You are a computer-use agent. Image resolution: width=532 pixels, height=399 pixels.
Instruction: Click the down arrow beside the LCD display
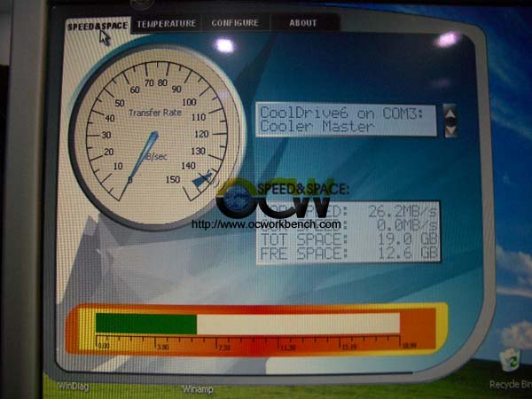click(450, 130)
